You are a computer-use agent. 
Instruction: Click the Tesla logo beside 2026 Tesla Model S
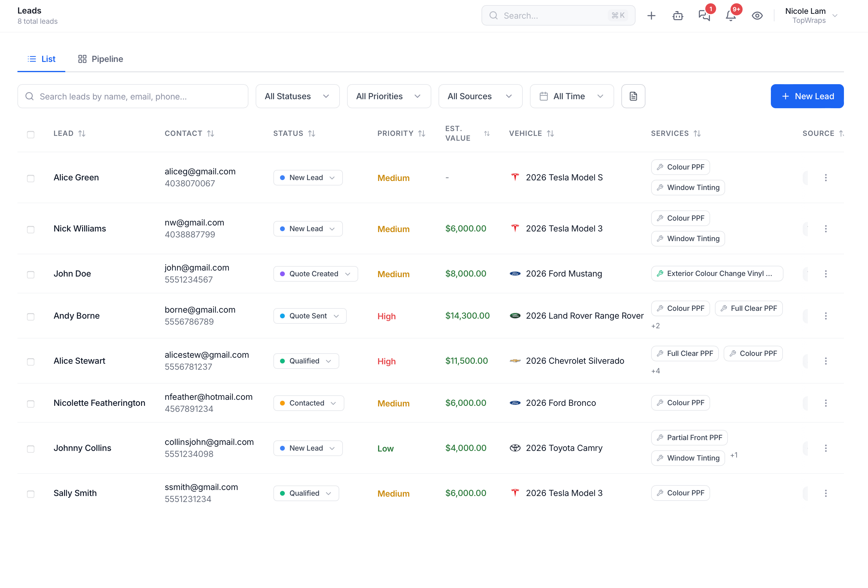tap(515, 177)
